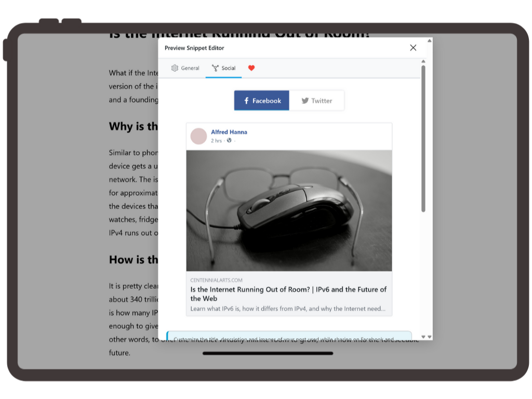Switch preview to Facebook

[262, 101]
